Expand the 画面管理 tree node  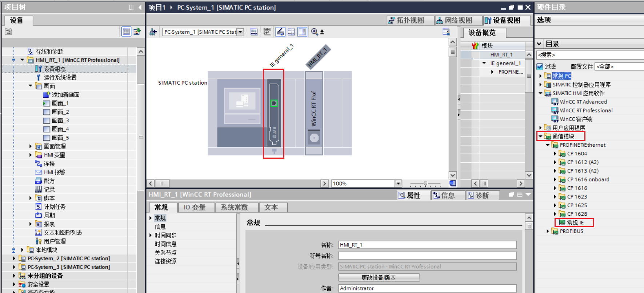coord(31,146)
